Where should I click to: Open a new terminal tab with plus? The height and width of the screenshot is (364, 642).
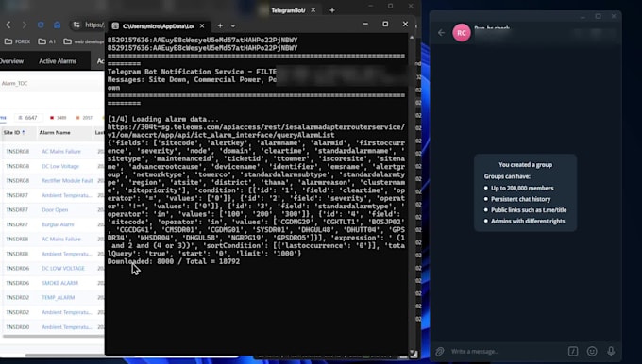pyautogui.click(x=220, y=25)
